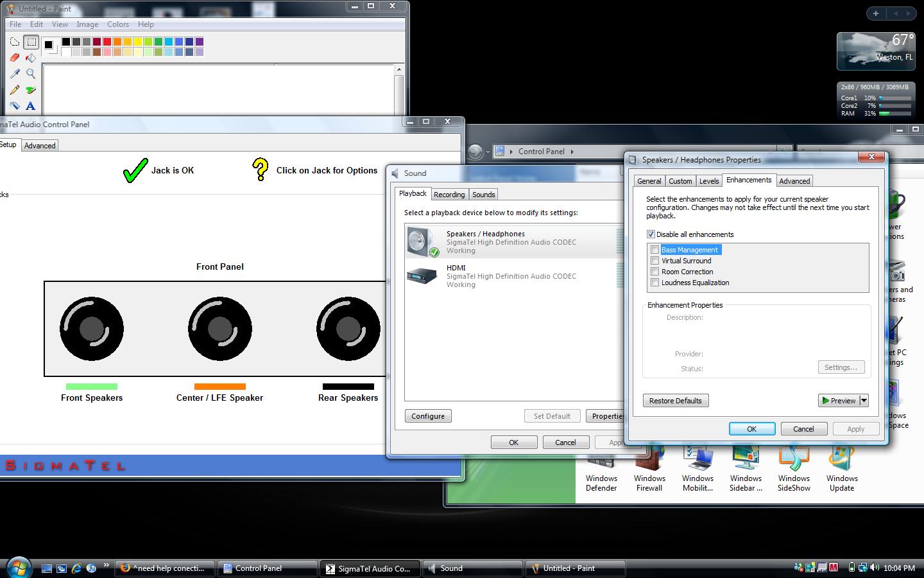924x578 pixels.
Task: Select the Pencil tool in Paint
Action: [x=15, y=90]
